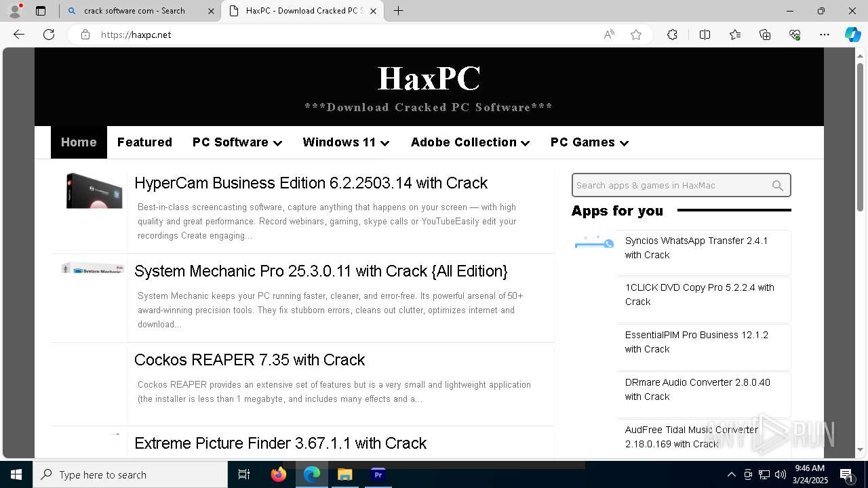Image resolution: width=868 pixels, height=488 pixels.
Task: Click Windows taskbar search box
Action: pyautogui.click(x=130, y=474)
